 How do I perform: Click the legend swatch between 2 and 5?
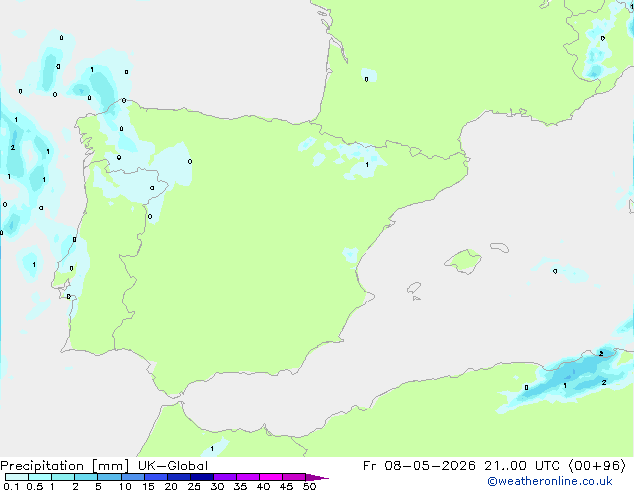point(86,477)
